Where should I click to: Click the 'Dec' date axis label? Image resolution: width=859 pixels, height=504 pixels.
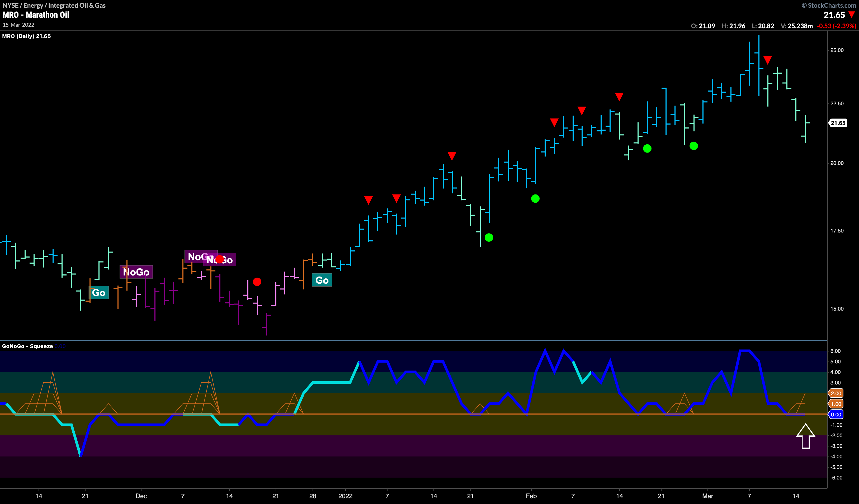pyautogui.click(x=141, y=496)
